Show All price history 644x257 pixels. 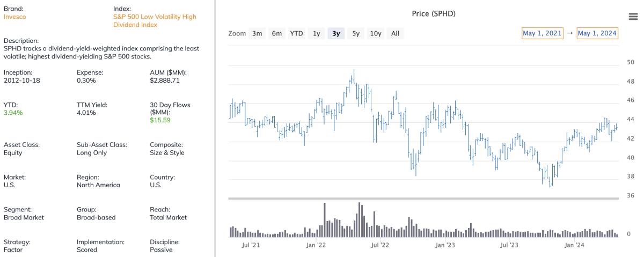pos(396,33)
